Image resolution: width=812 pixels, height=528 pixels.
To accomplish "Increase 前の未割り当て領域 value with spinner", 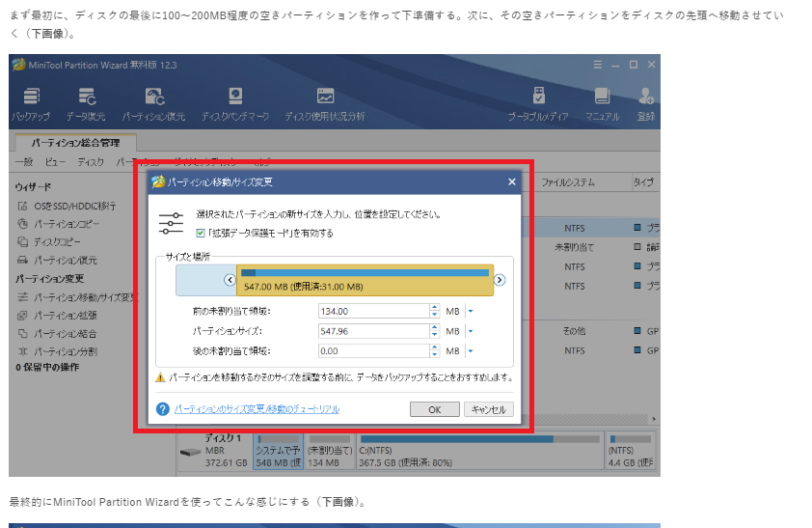I will point(435,308).
